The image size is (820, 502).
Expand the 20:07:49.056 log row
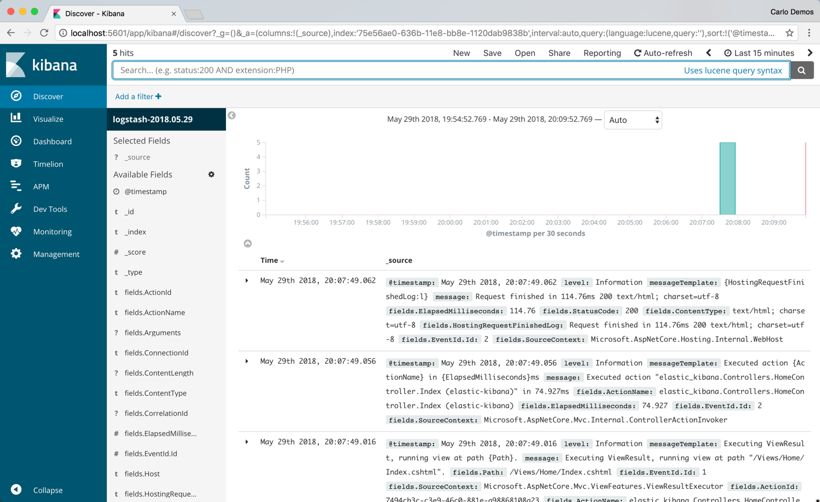click(247, 361)
